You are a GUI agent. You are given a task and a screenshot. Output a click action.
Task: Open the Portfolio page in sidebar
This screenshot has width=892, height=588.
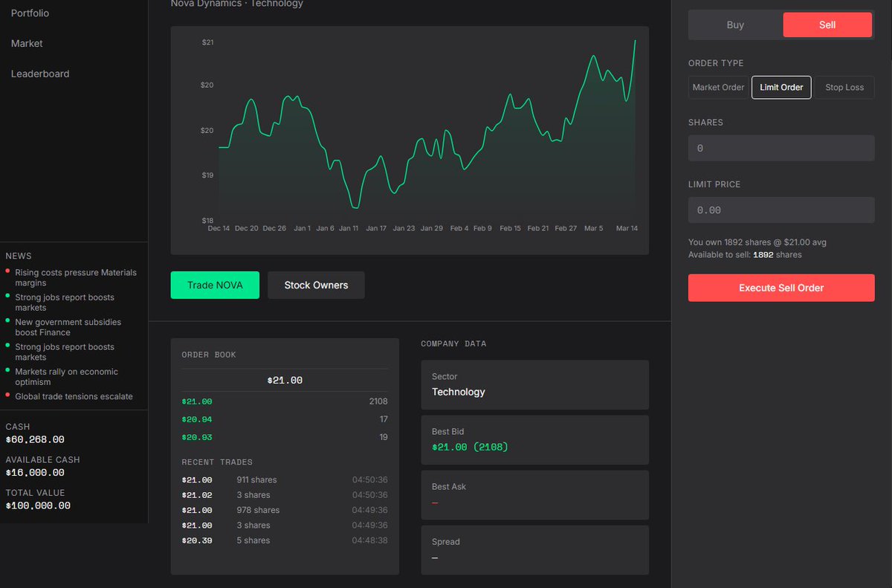30,13
